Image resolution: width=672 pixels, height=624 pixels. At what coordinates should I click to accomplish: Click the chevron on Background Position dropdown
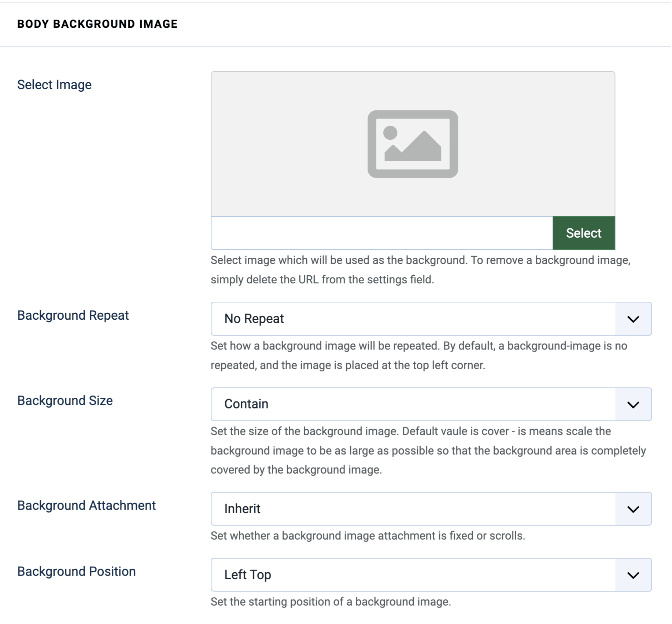tap(633, 575)
